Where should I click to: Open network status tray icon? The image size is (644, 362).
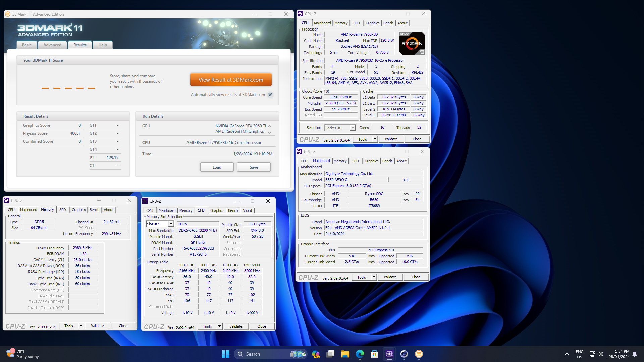click(x=592, y=354)
